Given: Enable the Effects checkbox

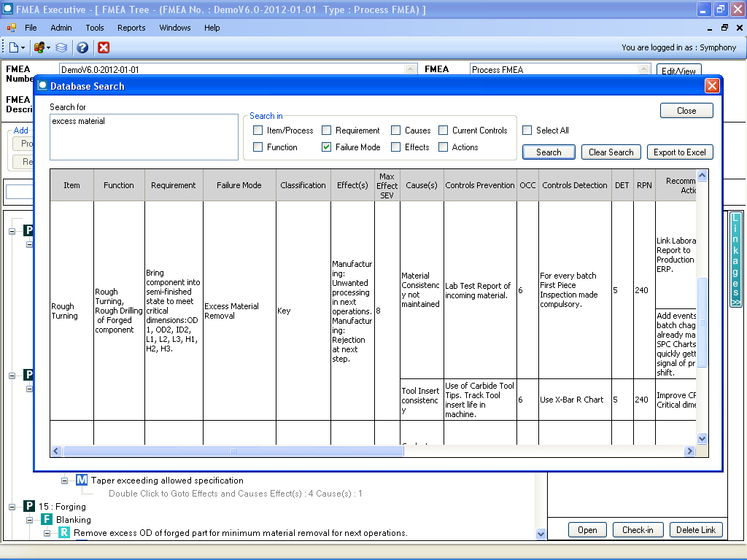Looking at the screenshot, I should click(x=395, y=147).
